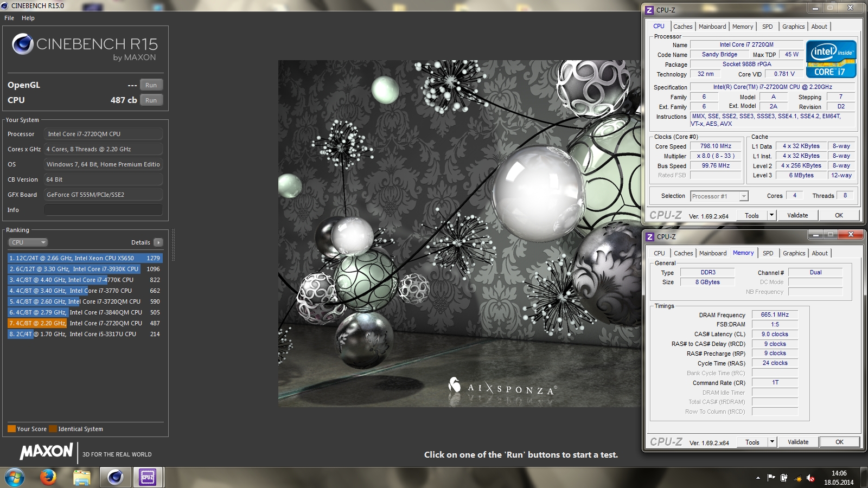Click Tools button in bottom CPU-Z
Image resolution: width=868 pixels, height=488 pixels.
tap(752, 442)
